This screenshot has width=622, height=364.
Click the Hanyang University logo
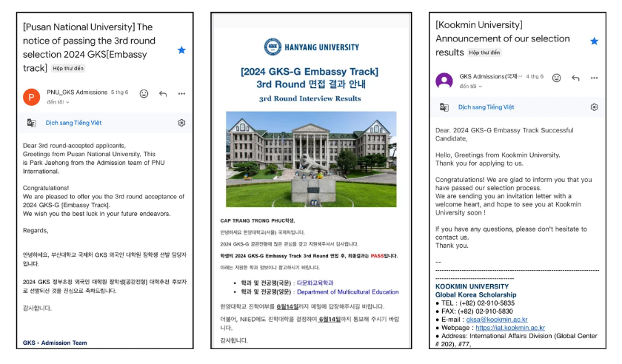(x=312, y=47)
